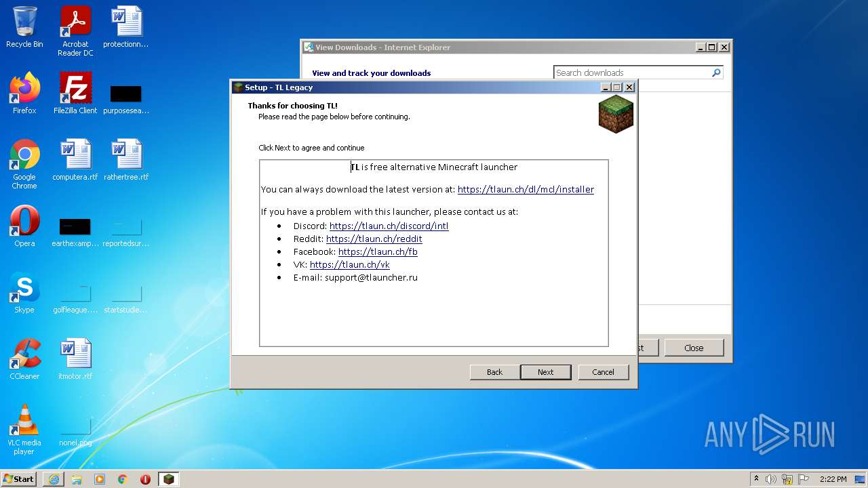Open the itmotor.rtf document
868x488 pixels.
pyautogui.click(x=75, y=359)
